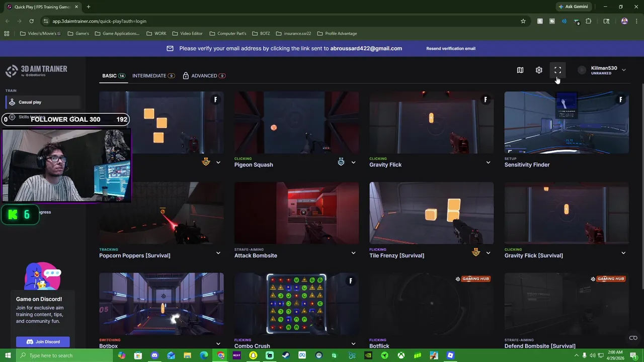Open Snapchat from the taskbar
Screen dimensions: 644x362
[253, 355]
